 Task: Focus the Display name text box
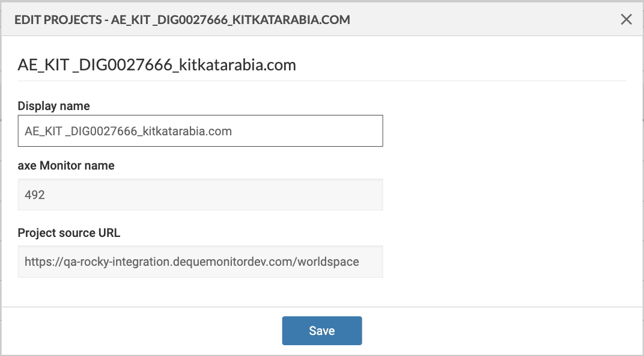tap(200, 131)
